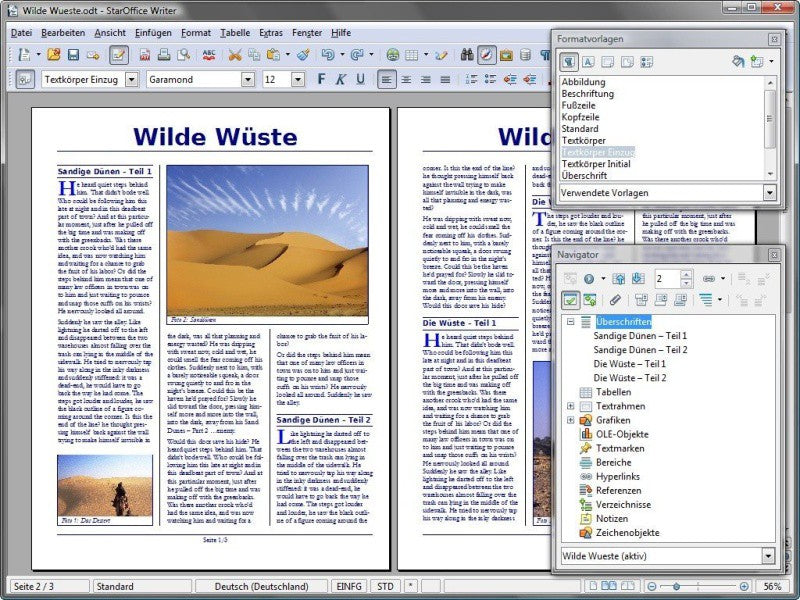
Task: Run the ABC spellcheck icon
Action: tap(209, 55)
